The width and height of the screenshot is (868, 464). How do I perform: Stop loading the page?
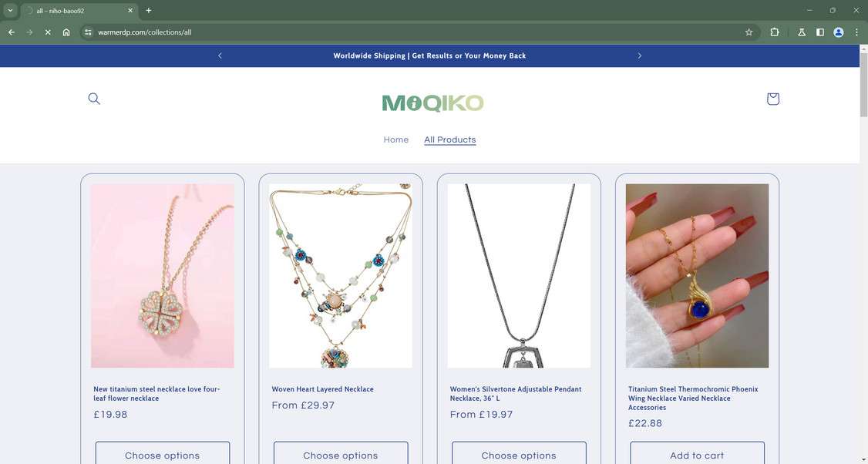tap(48, 32)
